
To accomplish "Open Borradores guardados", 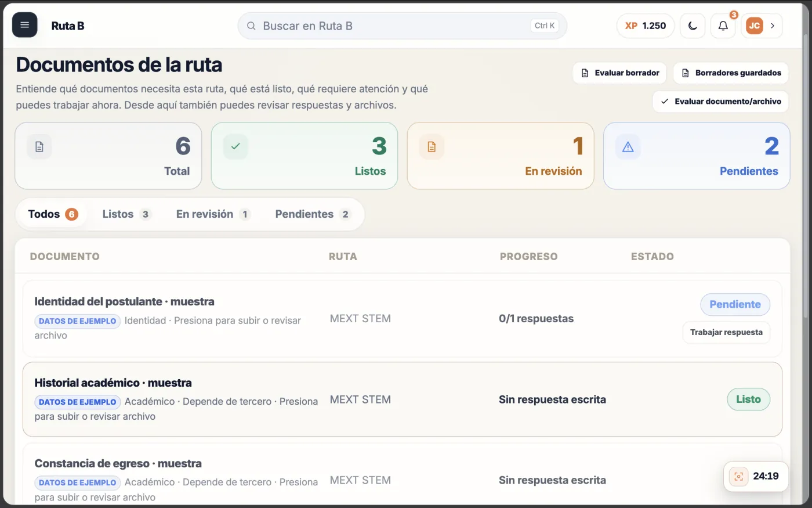I will 731,73.
